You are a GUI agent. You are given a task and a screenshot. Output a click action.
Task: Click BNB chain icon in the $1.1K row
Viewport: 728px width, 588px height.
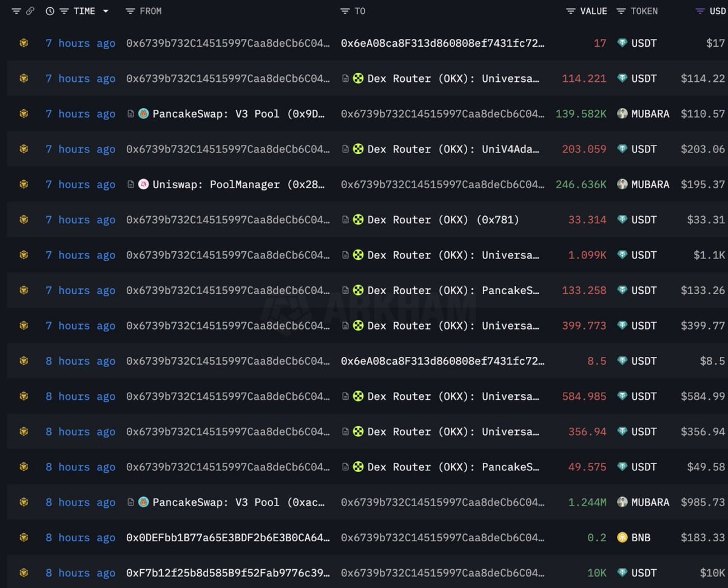24,255
